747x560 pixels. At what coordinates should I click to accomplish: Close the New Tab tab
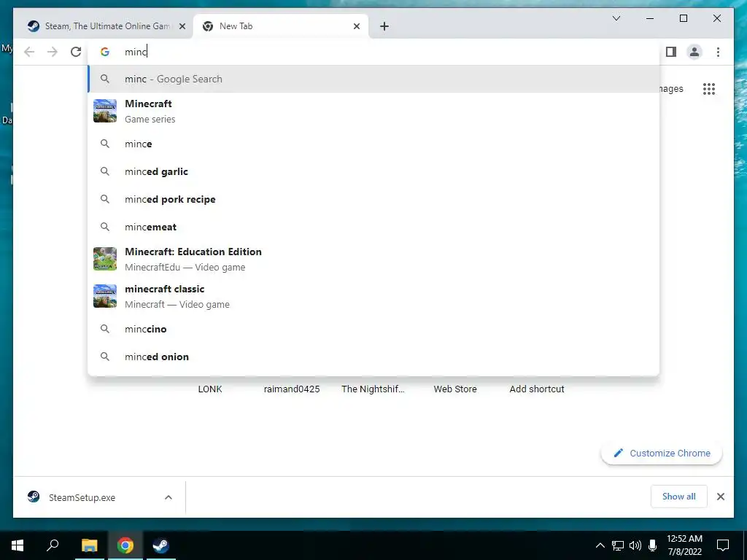pos(356,27)
